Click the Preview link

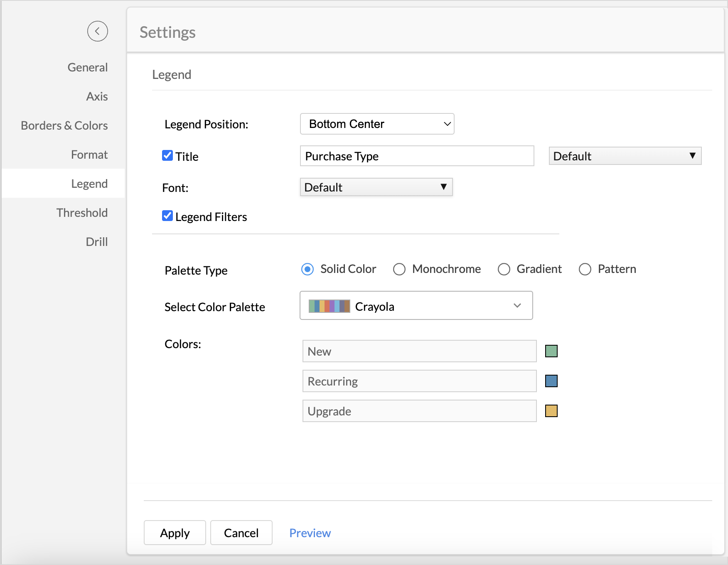(310, 533)
